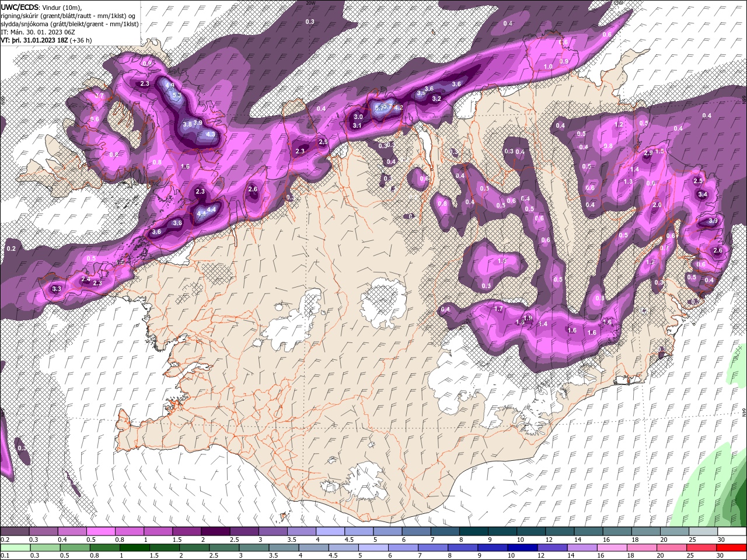Click the 3.2 snowfall value on the map
Viewport: 747px width, 560px height.
point(437,99)
